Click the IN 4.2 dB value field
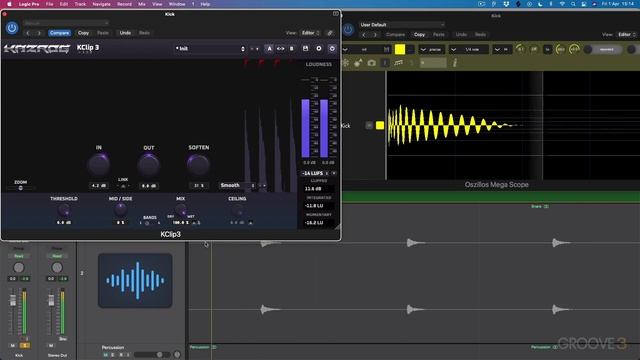 click(x=99, y=186)
